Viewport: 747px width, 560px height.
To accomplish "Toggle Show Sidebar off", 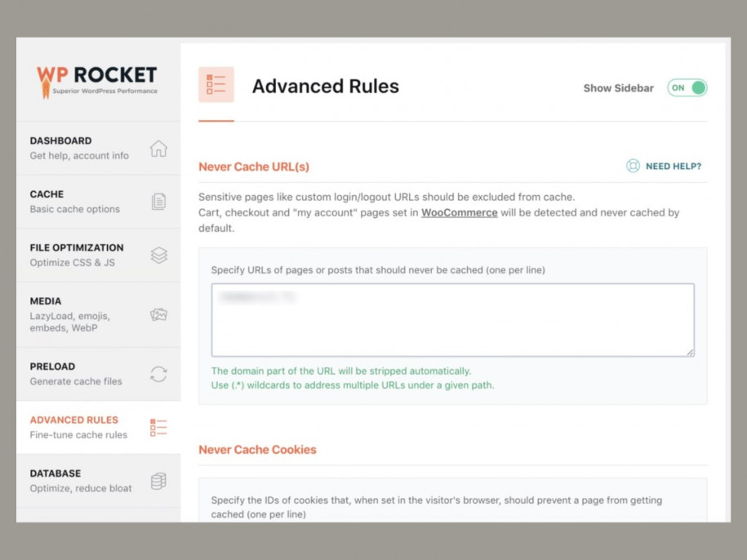I will tap(687, 87).
